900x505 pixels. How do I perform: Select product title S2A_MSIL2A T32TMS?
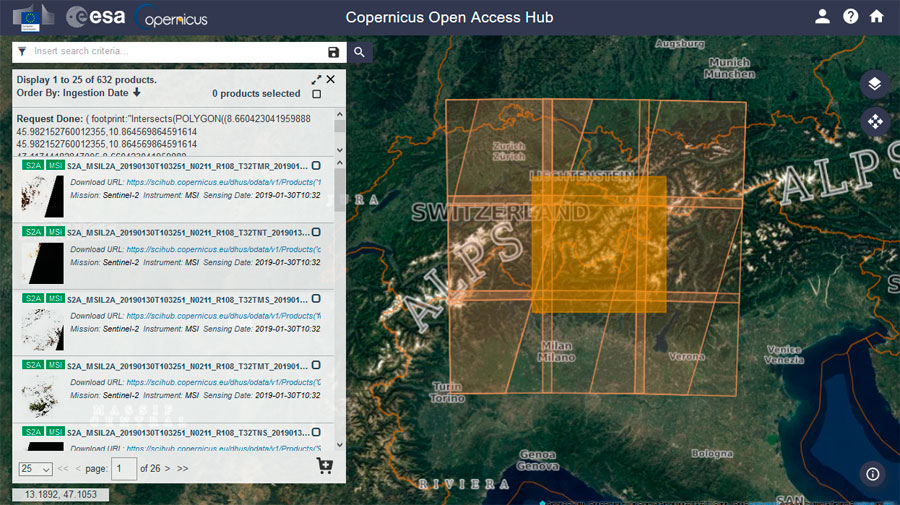(x=188, y=300)
